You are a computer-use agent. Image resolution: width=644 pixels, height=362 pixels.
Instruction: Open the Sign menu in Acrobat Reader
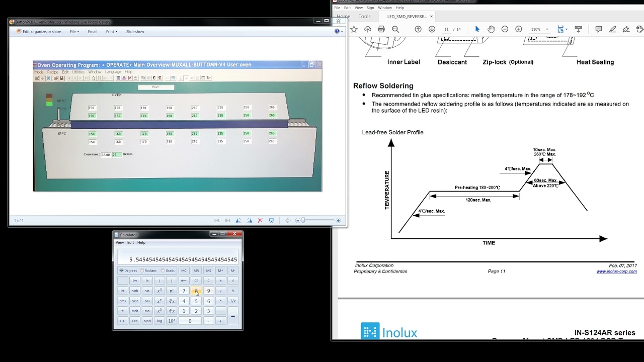tap(370, 8)
